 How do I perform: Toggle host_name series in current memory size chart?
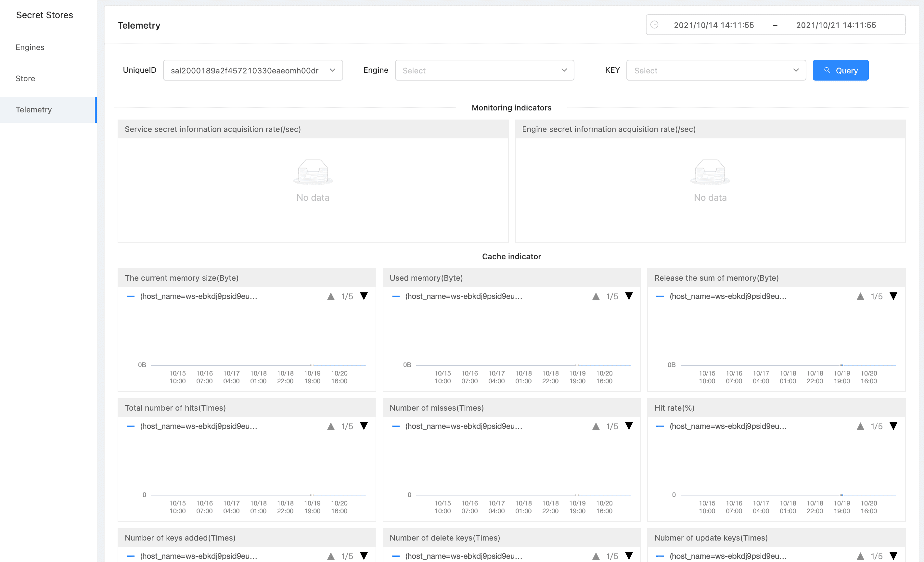point(192,296)
